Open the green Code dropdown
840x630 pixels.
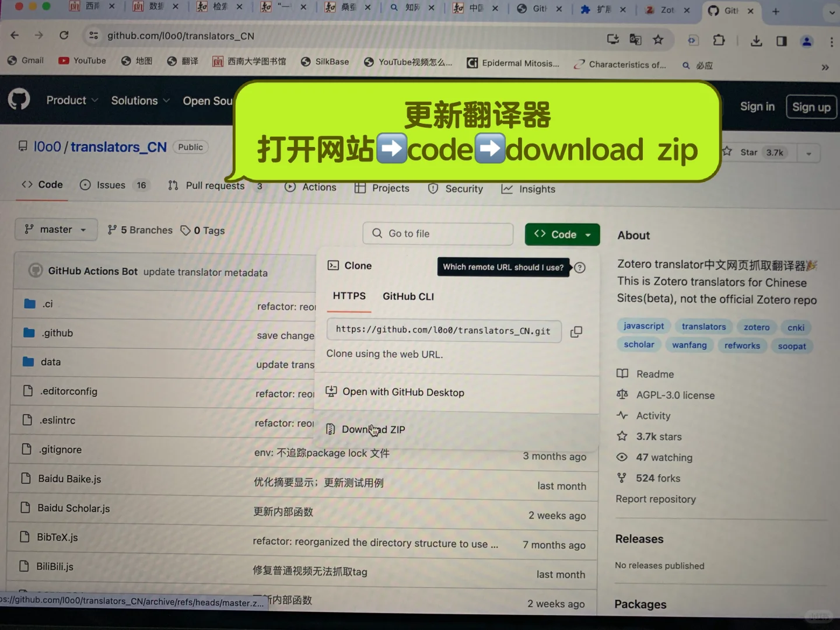tap(562, 234)
